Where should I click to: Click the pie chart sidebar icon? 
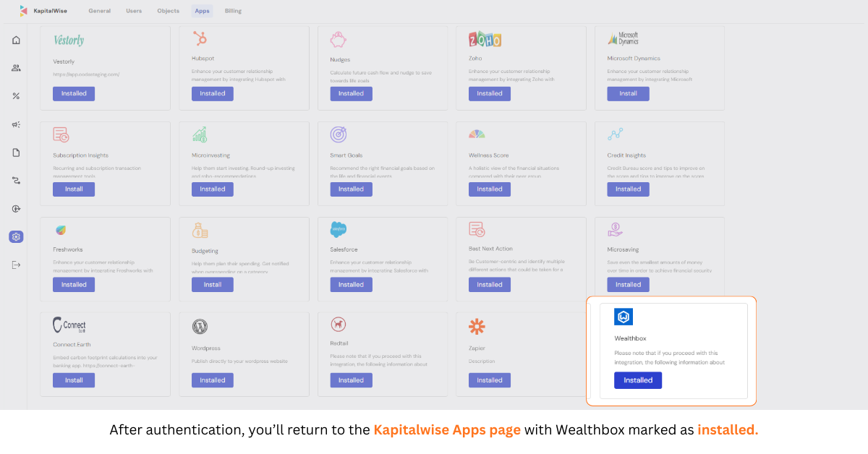[16, 209]
